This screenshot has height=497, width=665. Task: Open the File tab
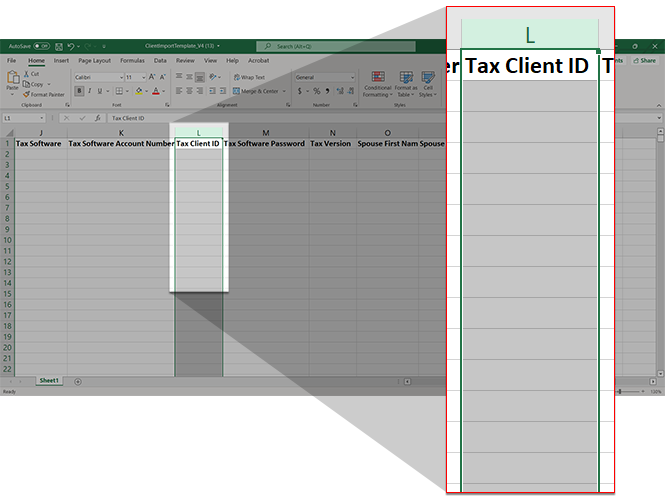11,61
